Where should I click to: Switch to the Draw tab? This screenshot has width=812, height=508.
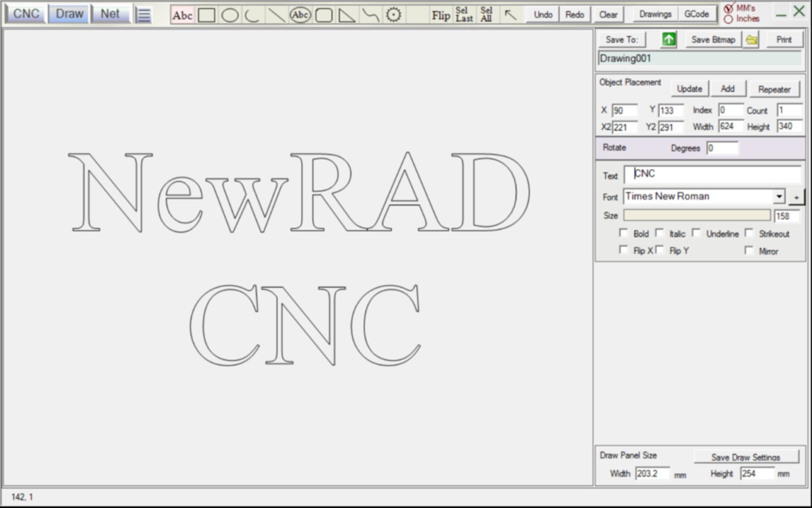[x=69, y=14]
